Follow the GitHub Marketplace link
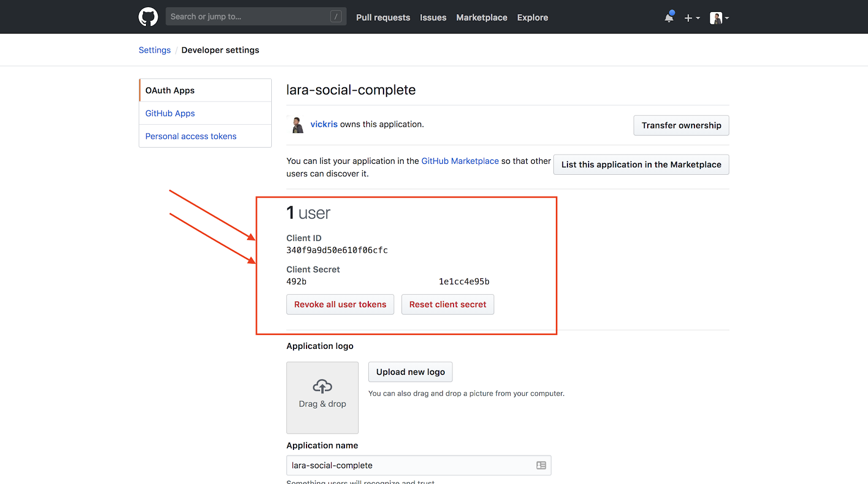Screen dimensions: 868x484 click(460, 161)
